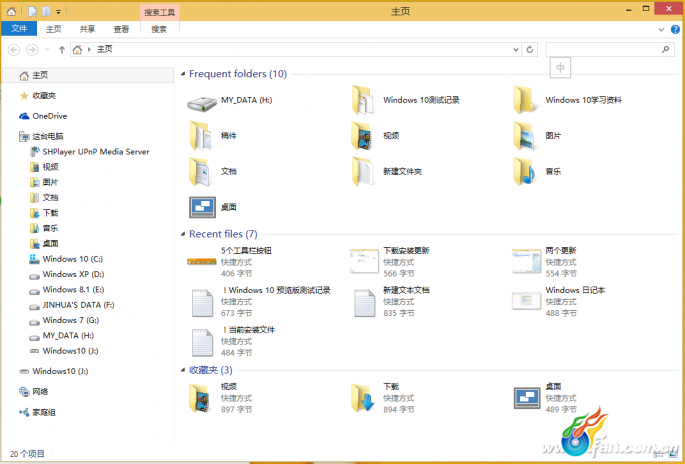This screenshot has height=464, width=685.
Task: Open the Windows 10测试记录 folder
Action: 406,100
